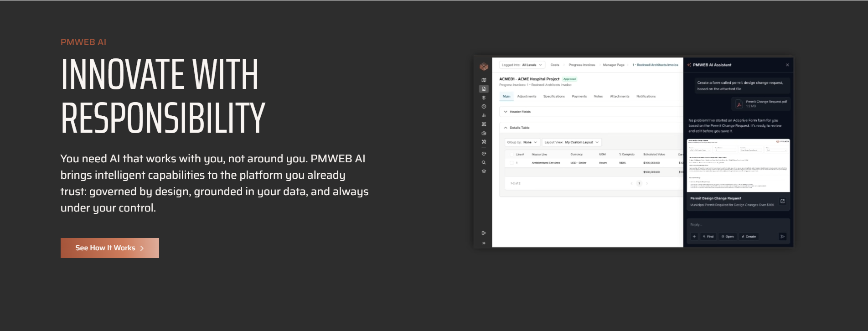Click the Open button in the AI assistant
Viewport: 868px width, 331px height.
pyautogui.click(x=728, y=237)
